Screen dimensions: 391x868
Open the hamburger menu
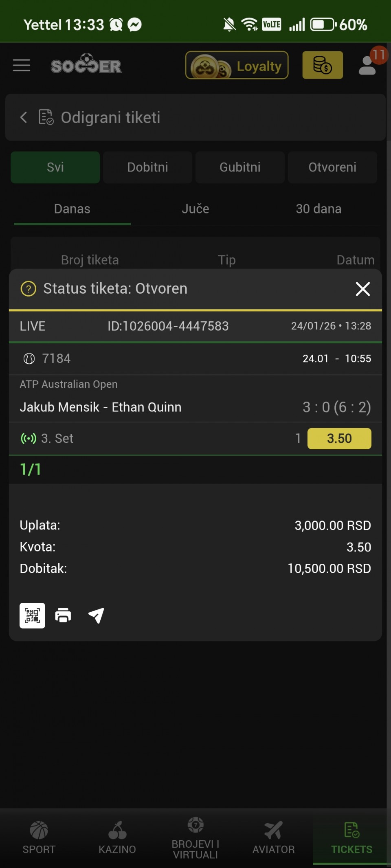[22, 65]
